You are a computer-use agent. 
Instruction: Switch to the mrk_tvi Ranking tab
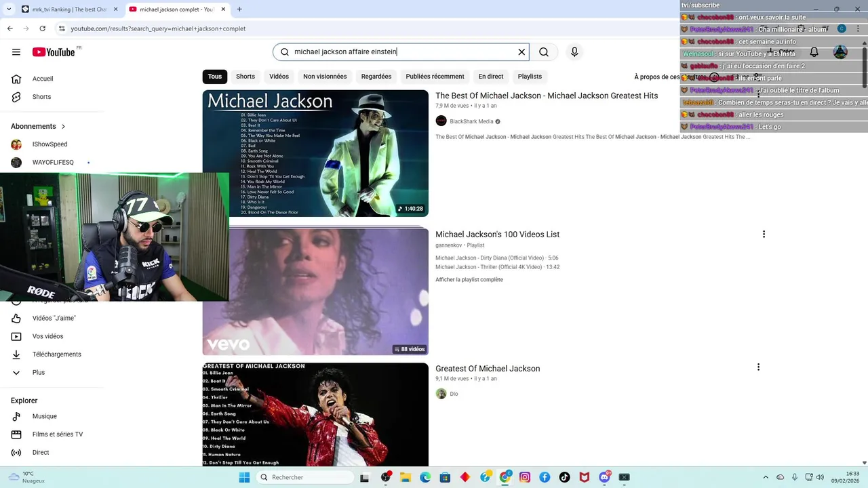point(69,9)
